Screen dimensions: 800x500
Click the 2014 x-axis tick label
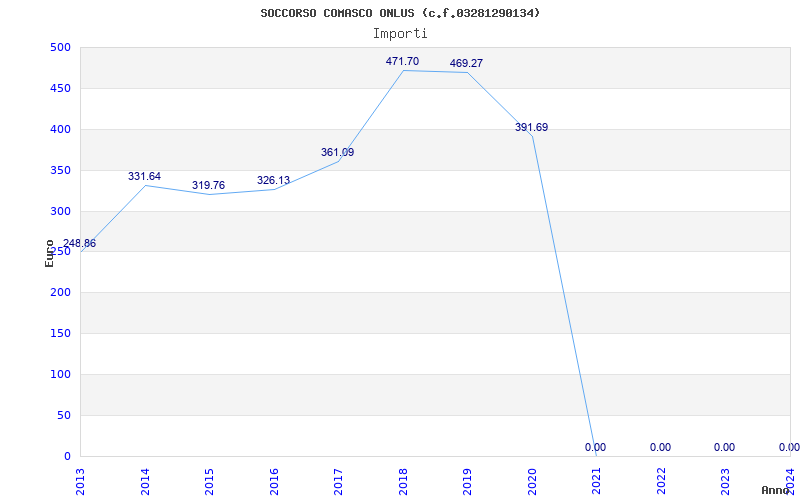click(x=145, y=481)
